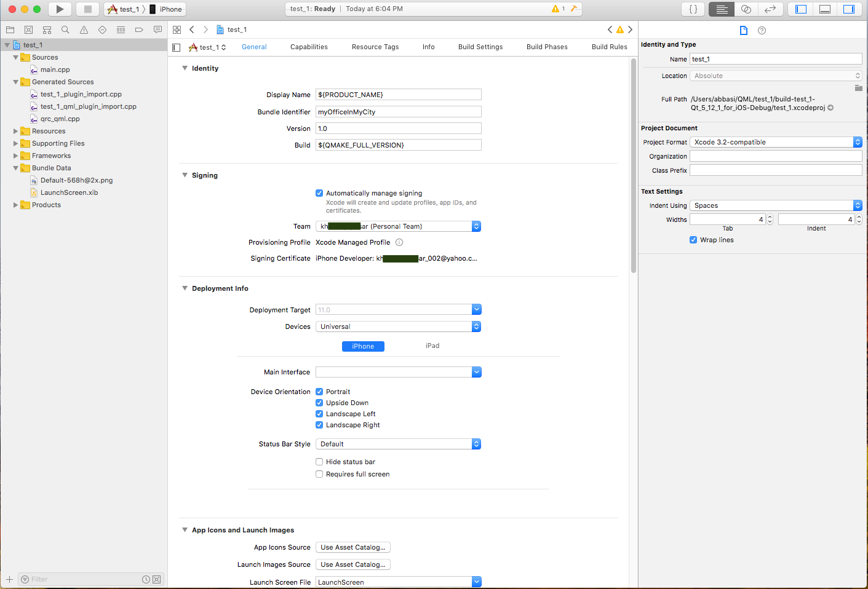Select the iPad segment

coord(432,346)
